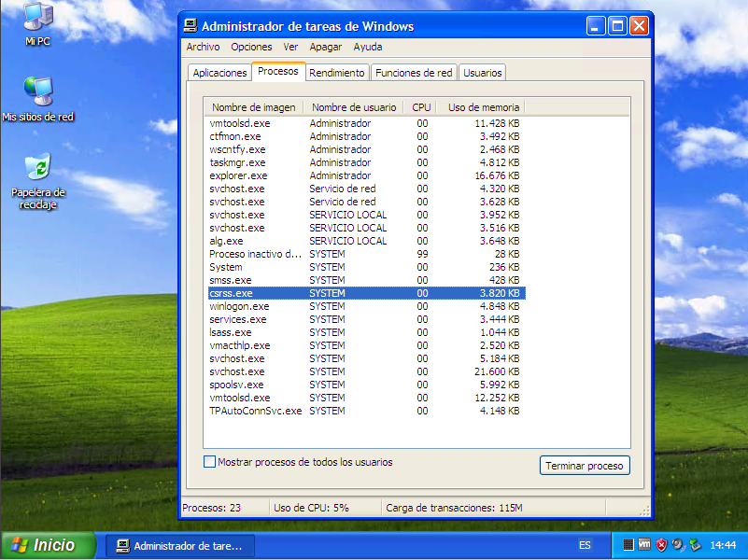Open the Funciones de red tab
The image size is (748, 560).
[414, 73]
